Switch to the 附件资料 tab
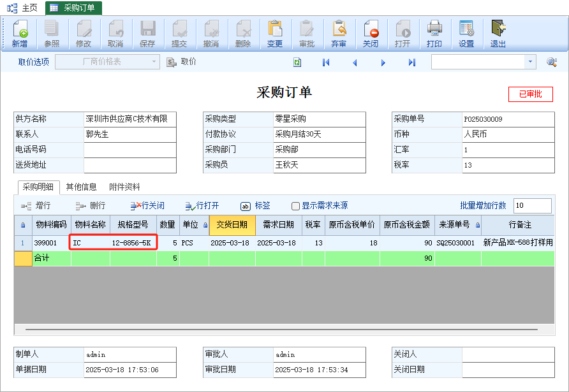Screen dimensions: 569x392 point(124,187)
